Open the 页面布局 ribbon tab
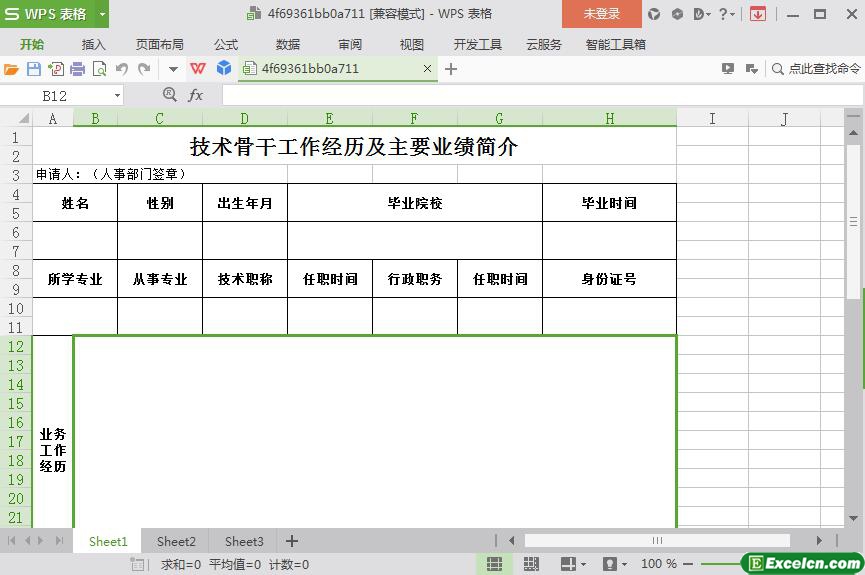Viewport: 865px width, 575px height. pos(159,44)
